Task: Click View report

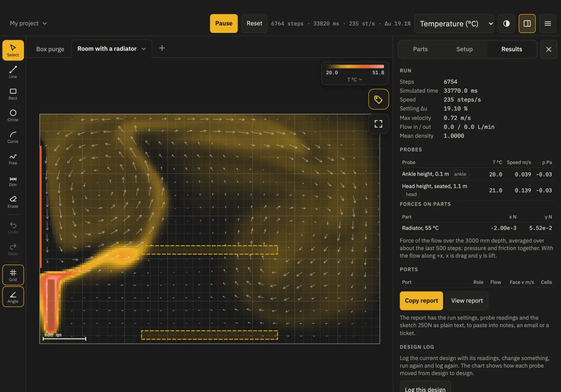Action: (x=467, y=300)
